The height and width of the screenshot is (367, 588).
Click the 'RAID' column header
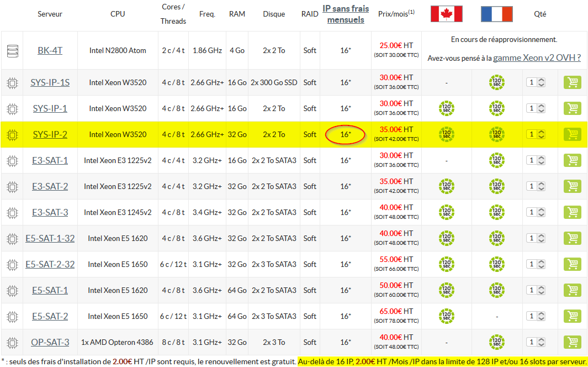click(x=310, y=14)
